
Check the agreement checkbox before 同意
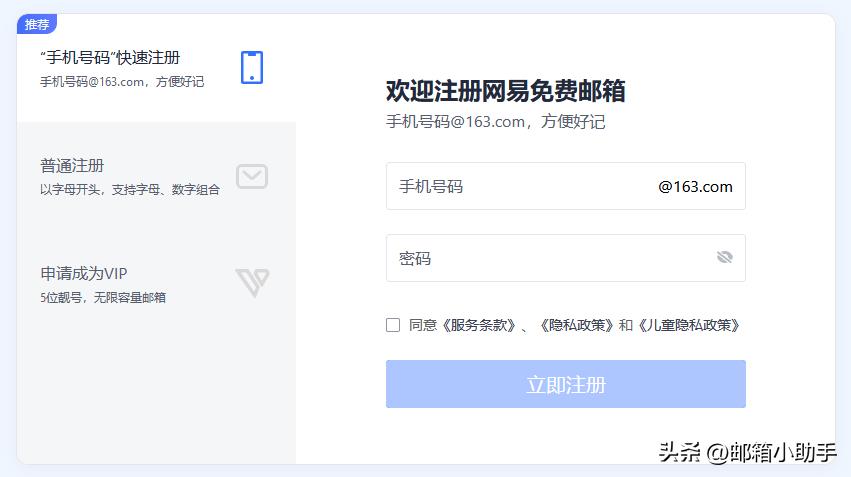pyautogui.click(x=393, y=325)
